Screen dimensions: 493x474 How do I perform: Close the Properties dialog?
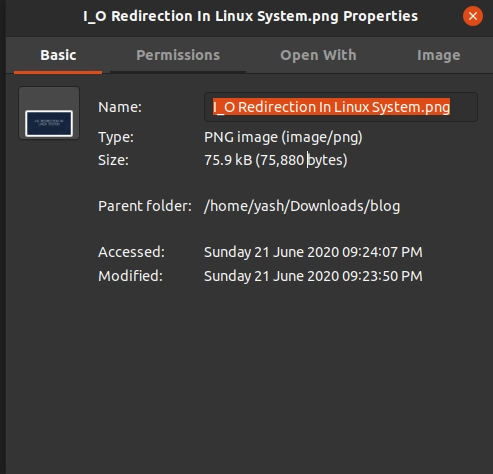coord(472,16)
